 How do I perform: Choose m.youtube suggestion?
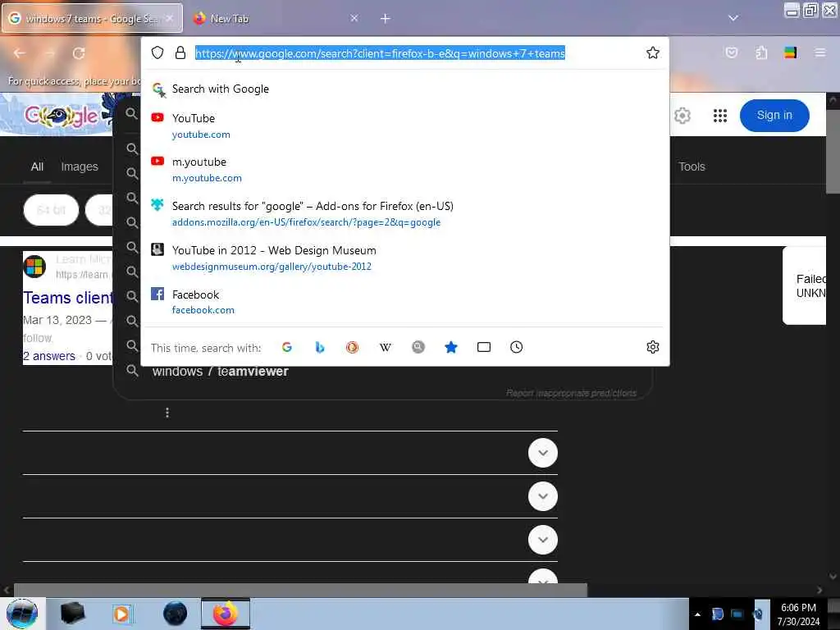pos(405,169)
